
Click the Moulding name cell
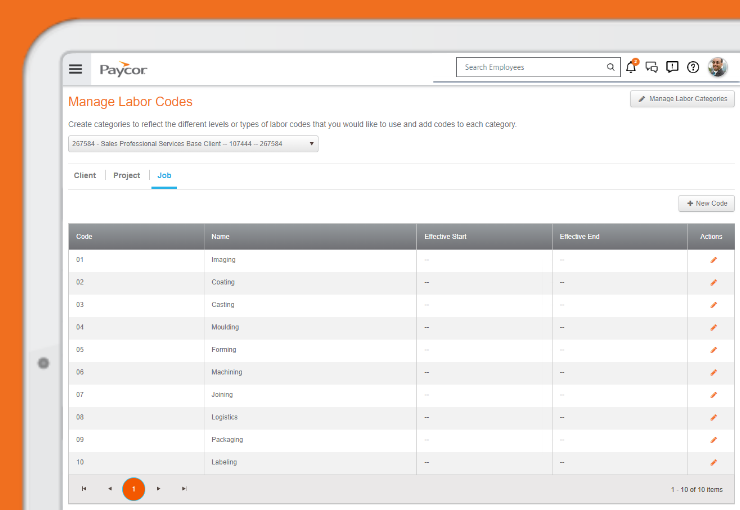tap(311, 327)
